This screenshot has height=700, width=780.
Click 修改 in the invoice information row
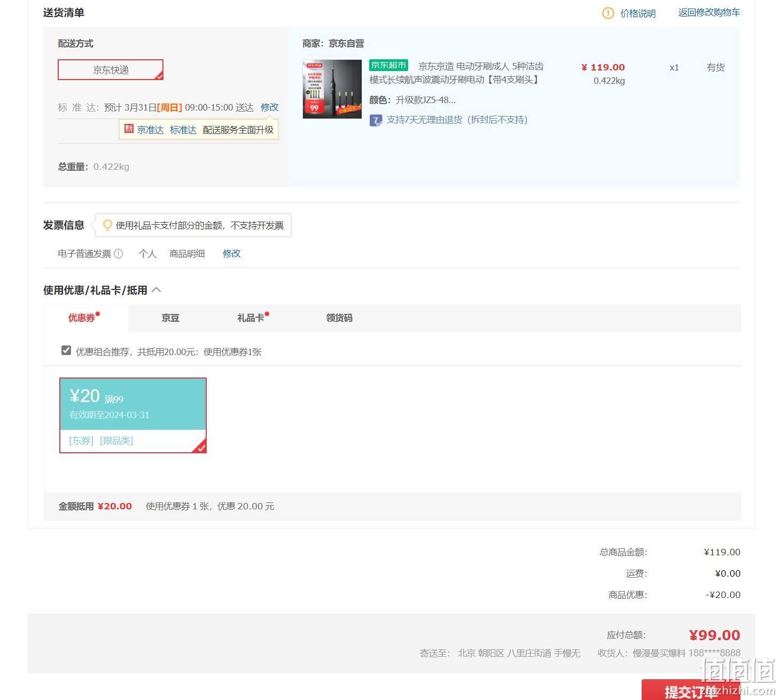pyautogui.click(x=231, y=254)
